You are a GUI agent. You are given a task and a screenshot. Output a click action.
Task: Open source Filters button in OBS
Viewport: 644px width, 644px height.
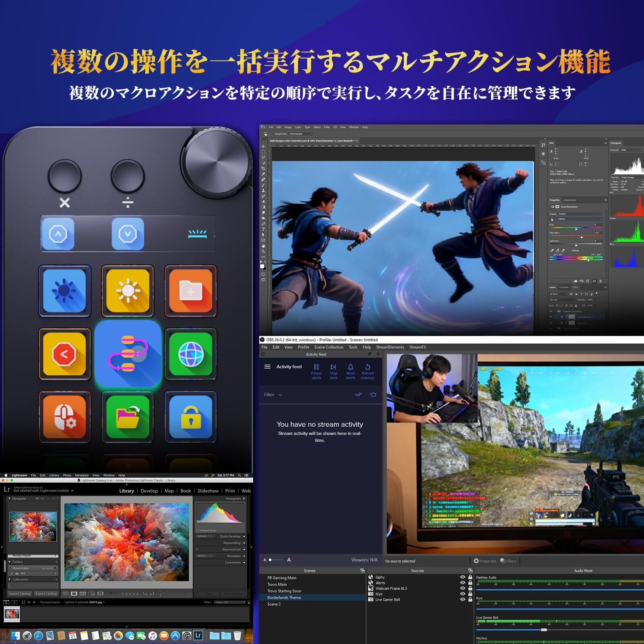[x=508, y=561]
